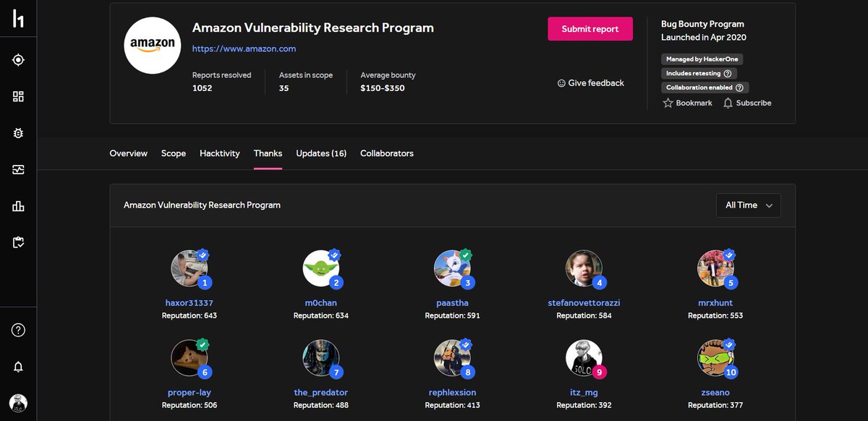868x421 pixels.
Task: Click the smiley icon beside Give feedback
Action: 561,83
